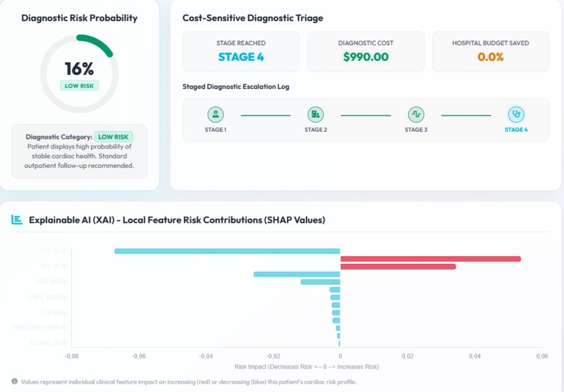This screenshot has width=564, height=392.
Task: Click the '-0,04' axis tick label
Action: [206, 356]
